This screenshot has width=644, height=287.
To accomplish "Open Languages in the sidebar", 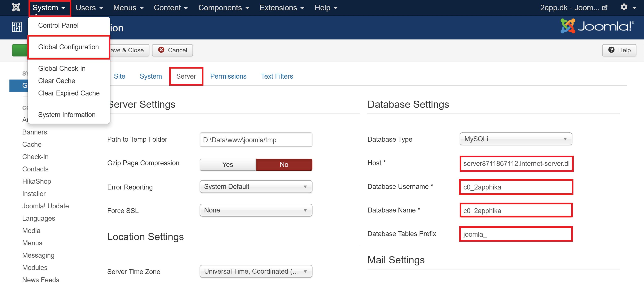I will [x=39, y=218].
